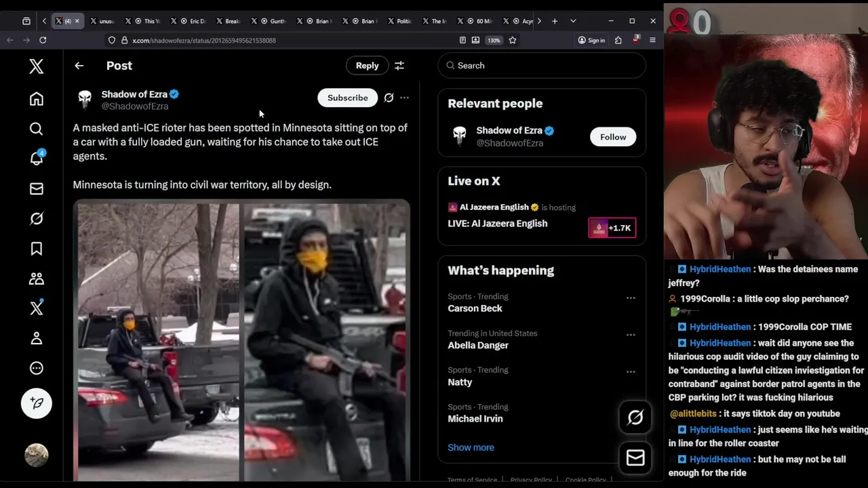This screenshot has height=488, width=868.
Task: Click the Reply button
Action: point(367,66)
